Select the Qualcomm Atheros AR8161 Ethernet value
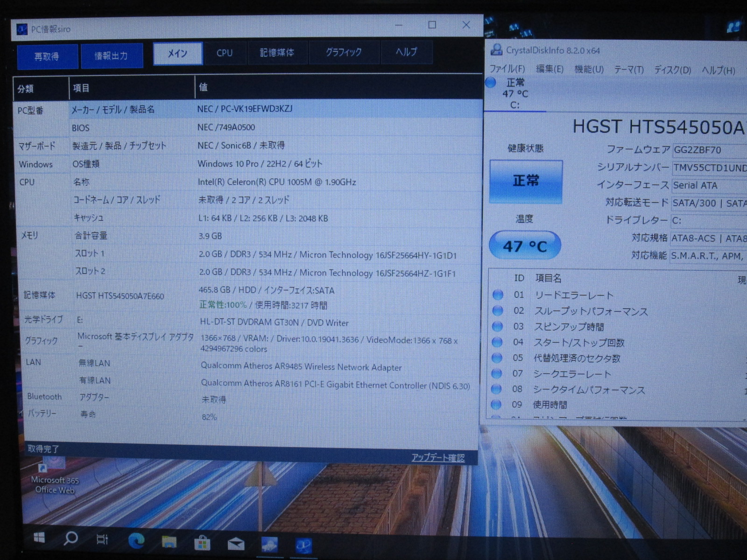This screenshot has height=560, width=747. (x=335, y=384)
